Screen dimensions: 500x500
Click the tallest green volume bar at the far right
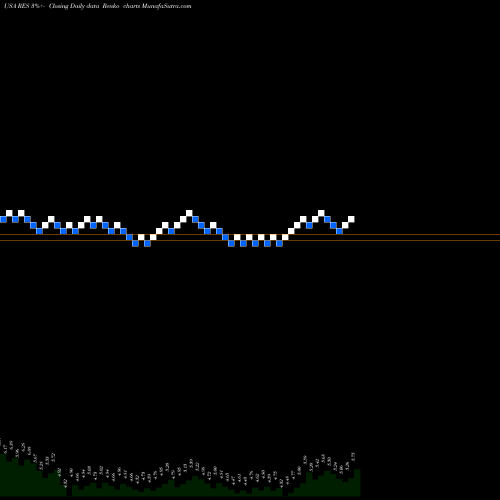(357, 482)
